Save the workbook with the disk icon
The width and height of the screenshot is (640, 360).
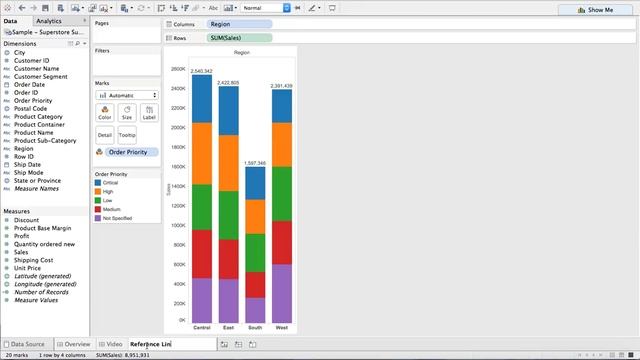click(x=45, y=8)
